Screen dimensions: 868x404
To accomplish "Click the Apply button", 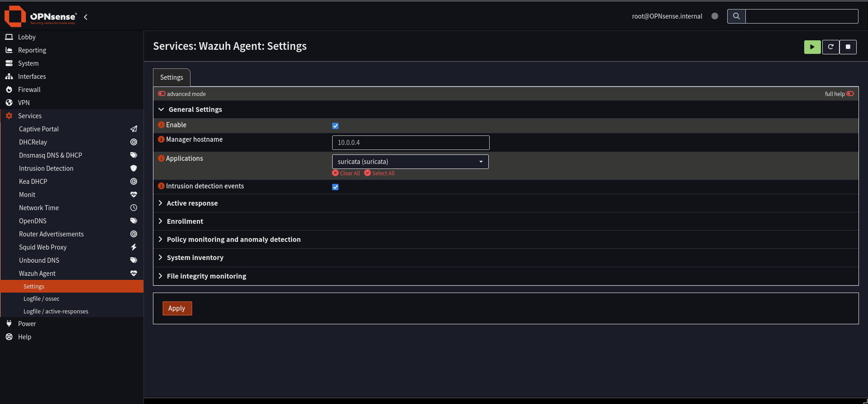I will [177, 308].
